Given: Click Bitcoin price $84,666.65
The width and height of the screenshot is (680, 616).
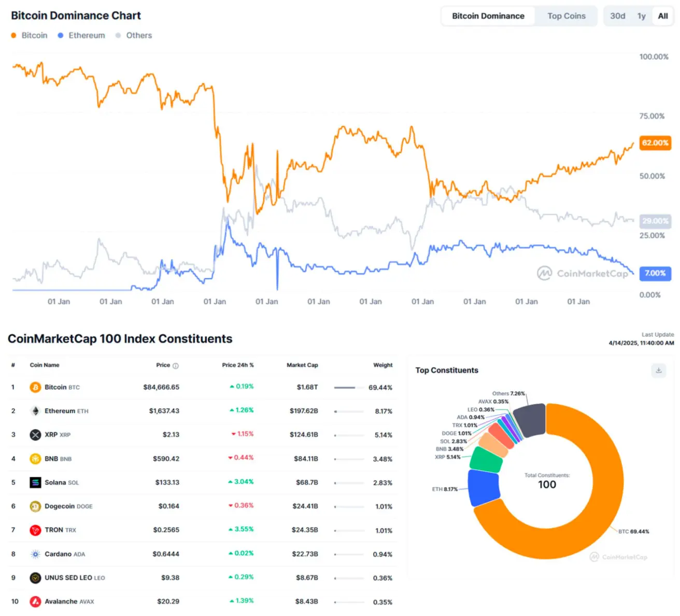Looking at the screenshot, I should (161, 387).
